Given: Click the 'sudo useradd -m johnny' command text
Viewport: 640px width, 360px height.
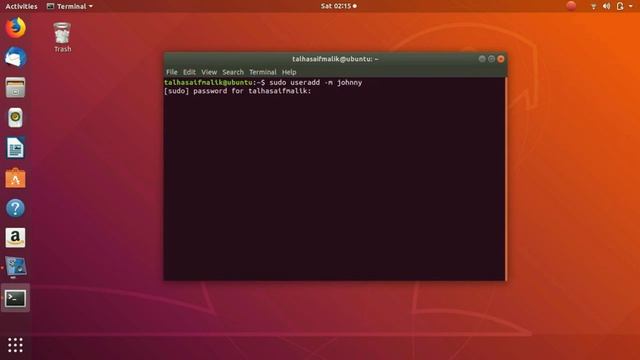Looking at the screenshot, I should [316, 82].
